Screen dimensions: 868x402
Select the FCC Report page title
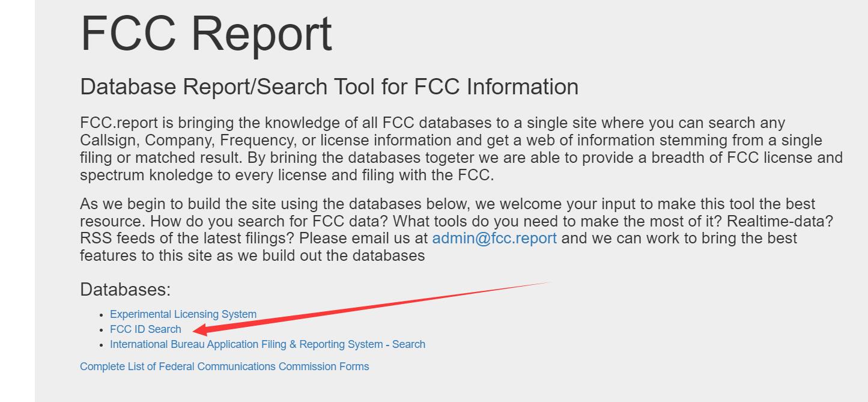coord(206,33)
